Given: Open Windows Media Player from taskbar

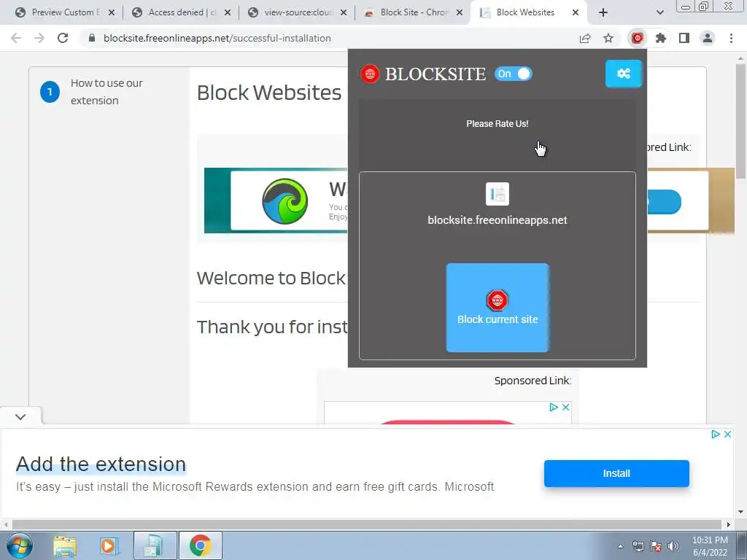Looking at the screenshot, I should pyautogui.click(x=109, y=545).
